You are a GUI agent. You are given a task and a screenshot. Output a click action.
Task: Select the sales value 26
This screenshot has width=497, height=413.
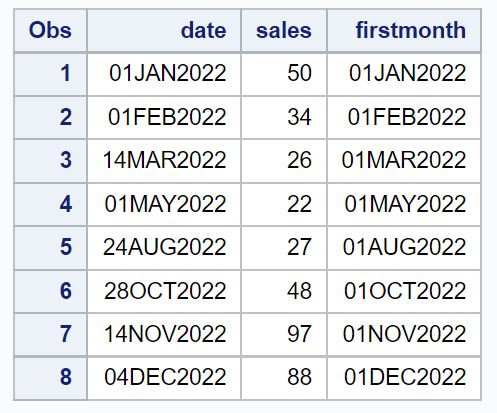pyautogui.click(x=284, y=161)
